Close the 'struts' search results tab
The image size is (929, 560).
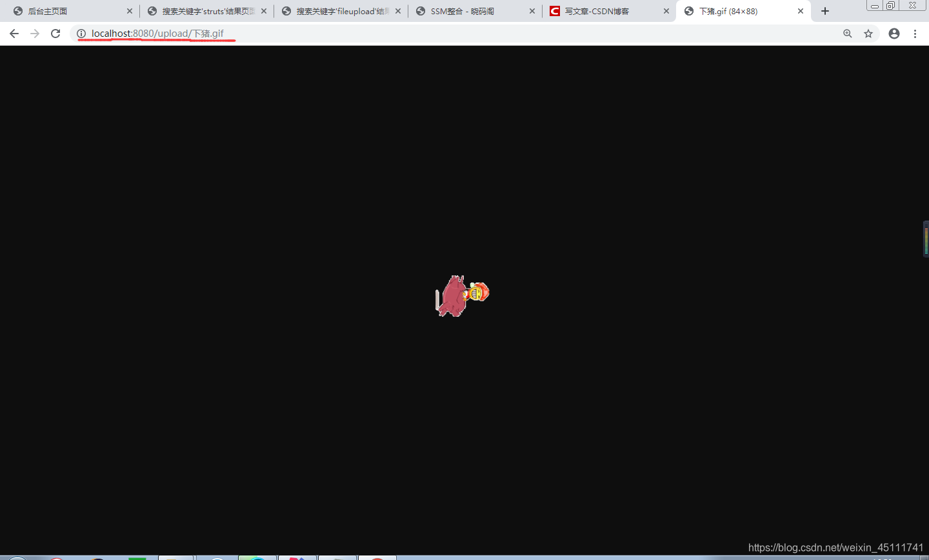pyautogui.click(x=264, y=11)
